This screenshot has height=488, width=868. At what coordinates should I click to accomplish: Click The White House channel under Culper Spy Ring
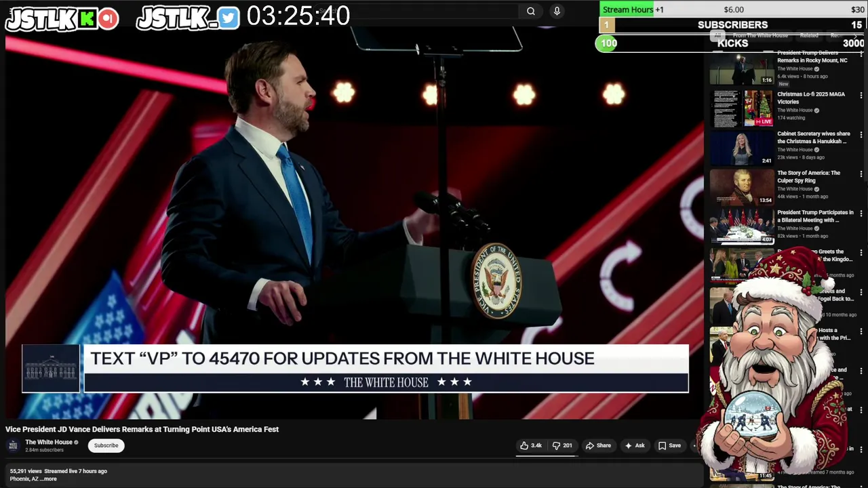pyautogui.click(x=795, y=189)
